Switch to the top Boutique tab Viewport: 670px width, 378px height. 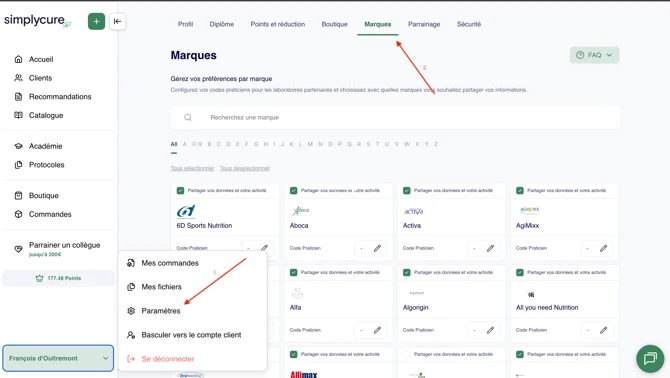[x=335, y=24]
